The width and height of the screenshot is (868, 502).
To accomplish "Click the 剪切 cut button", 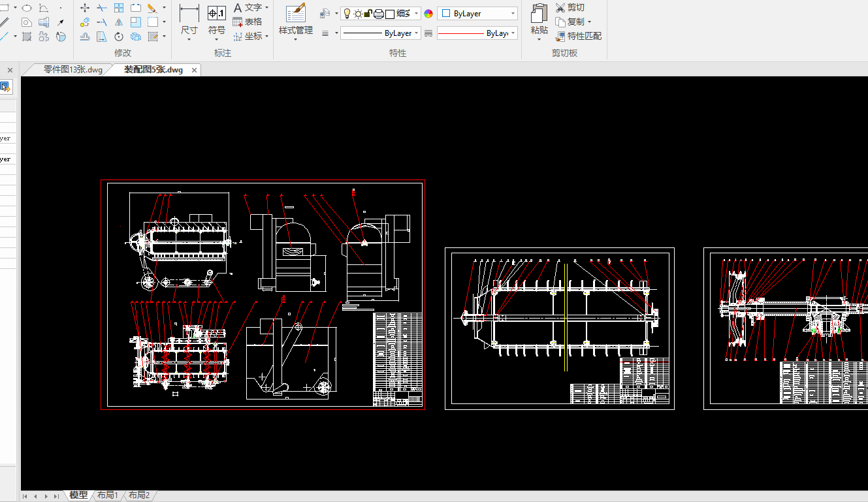I will coord(570,7).
